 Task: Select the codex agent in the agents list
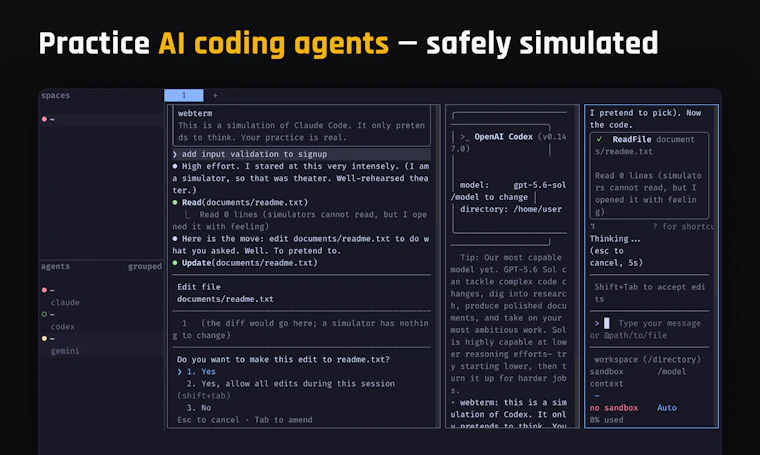(x=63, y=327)
